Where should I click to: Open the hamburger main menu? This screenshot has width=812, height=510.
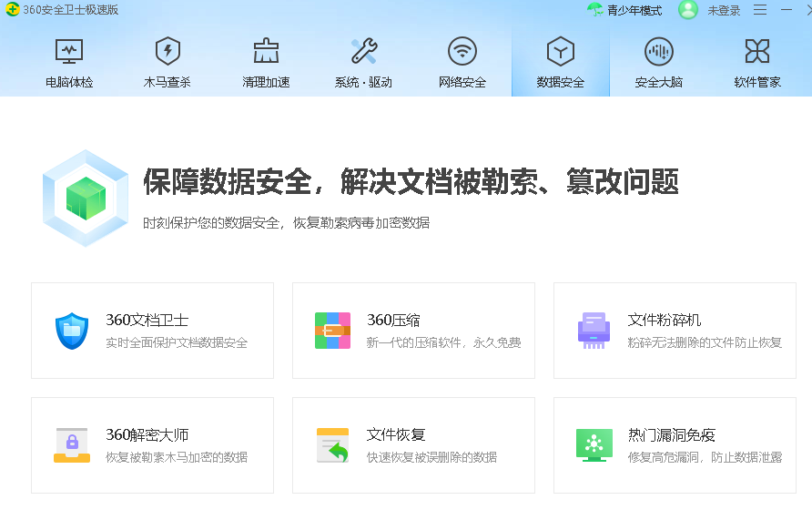(x=760, y=10)
